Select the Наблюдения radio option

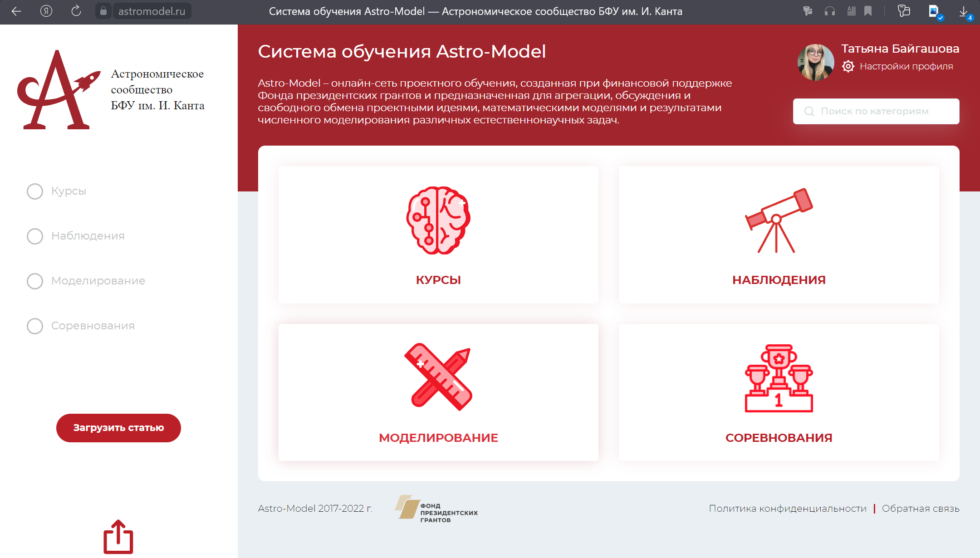coord(35,236)
